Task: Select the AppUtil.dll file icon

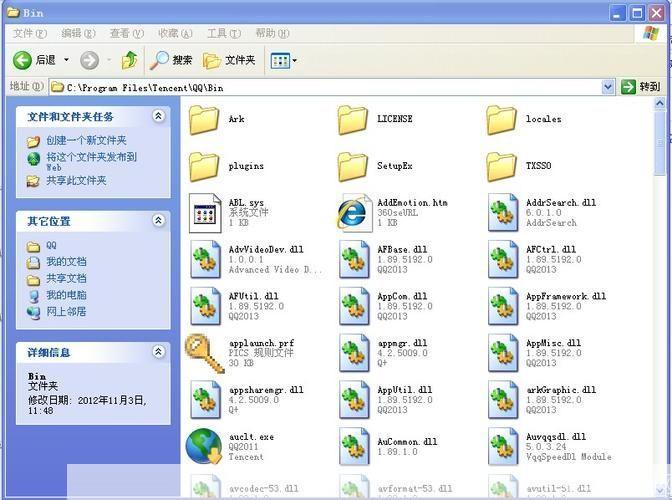Action: tap(354, 399)
